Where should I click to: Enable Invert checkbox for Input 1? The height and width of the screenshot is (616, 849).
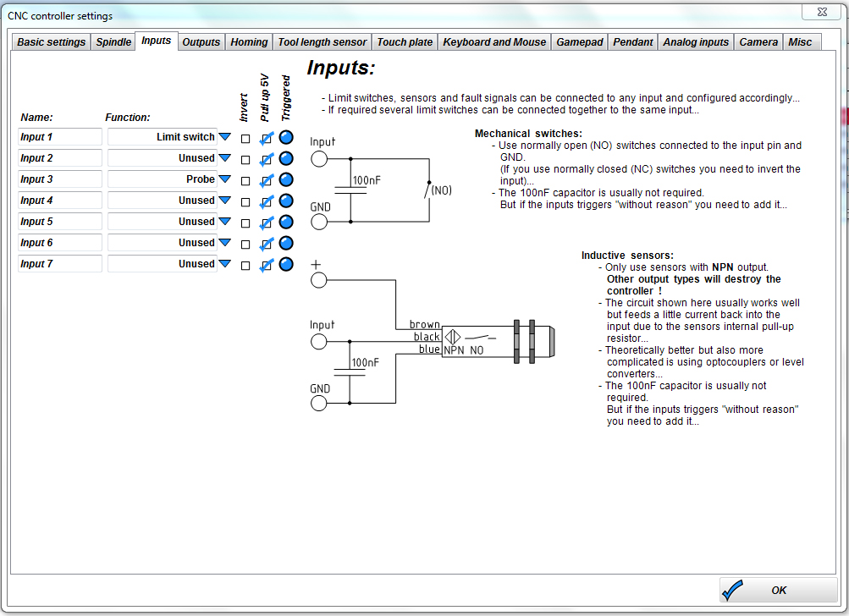(245, 138)
